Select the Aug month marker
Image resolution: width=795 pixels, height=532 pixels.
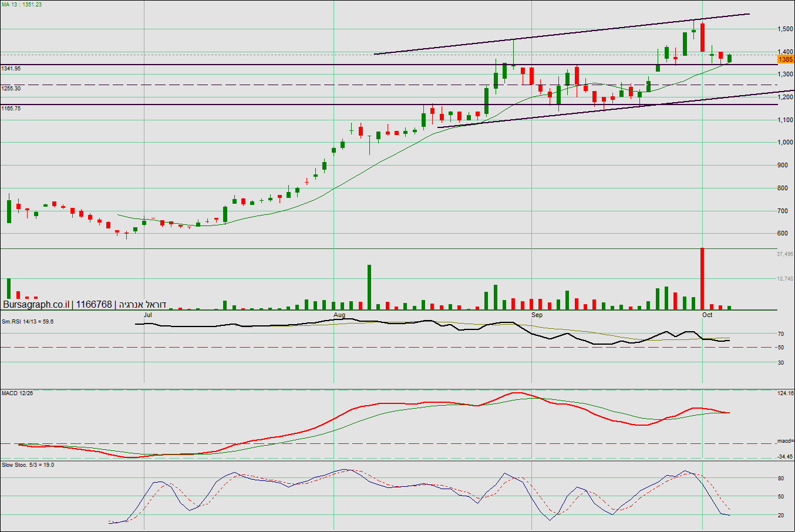click(x=339, y=315)
